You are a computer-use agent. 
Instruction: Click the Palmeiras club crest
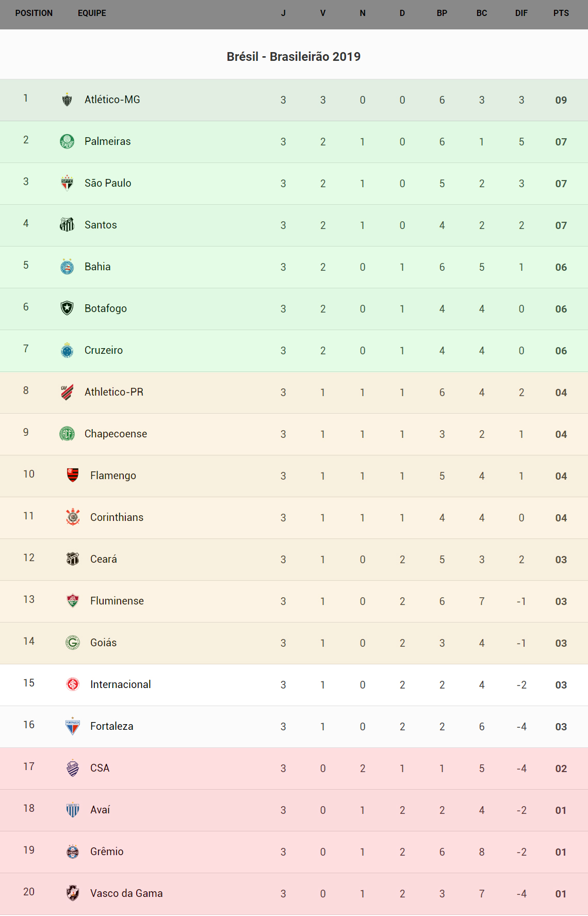coord(67,141)
